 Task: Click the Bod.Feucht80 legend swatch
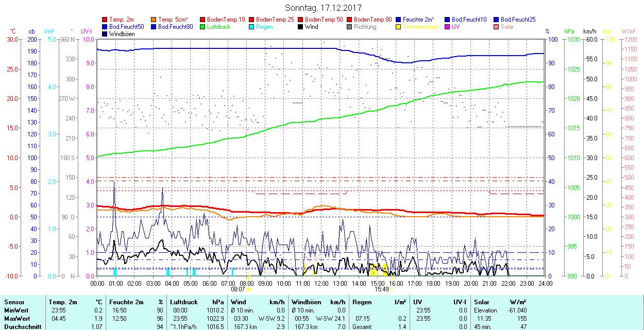click(154, 27)
